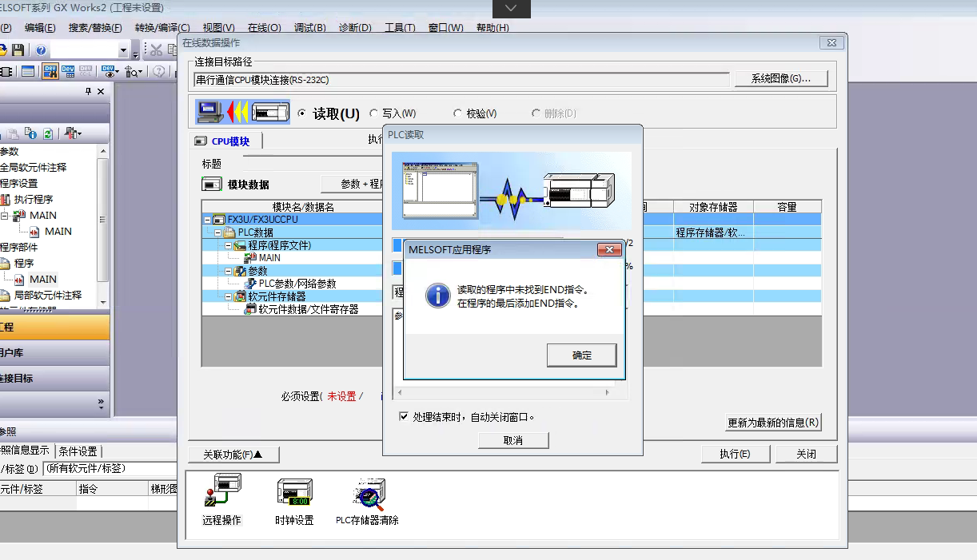The height and width of the screenshot is (560, 977).
Task: Select MAIN under 程序 in project tree
Action: pos(42,279)
